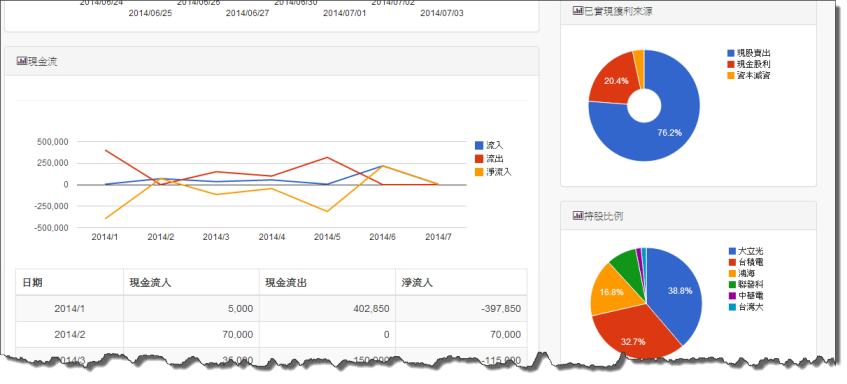
Task: Select the 流出 legend label
Action: [495, 159]
